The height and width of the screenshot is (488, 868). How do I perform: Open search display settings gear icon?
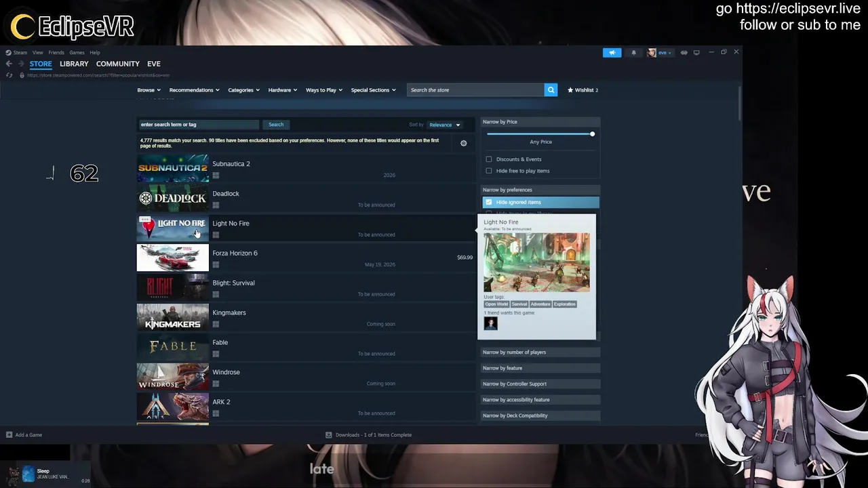464,143
